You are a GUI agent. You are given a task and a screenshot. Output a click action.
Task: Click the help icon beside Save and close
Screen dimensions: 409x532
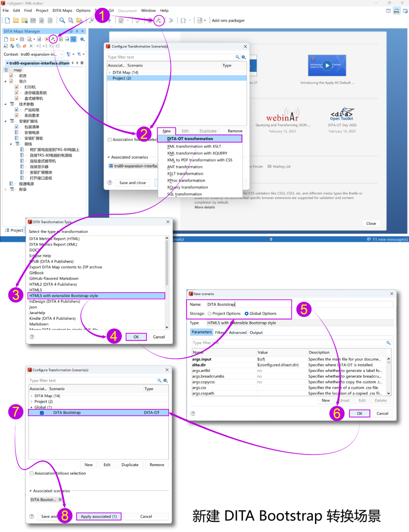coord(110,183)
